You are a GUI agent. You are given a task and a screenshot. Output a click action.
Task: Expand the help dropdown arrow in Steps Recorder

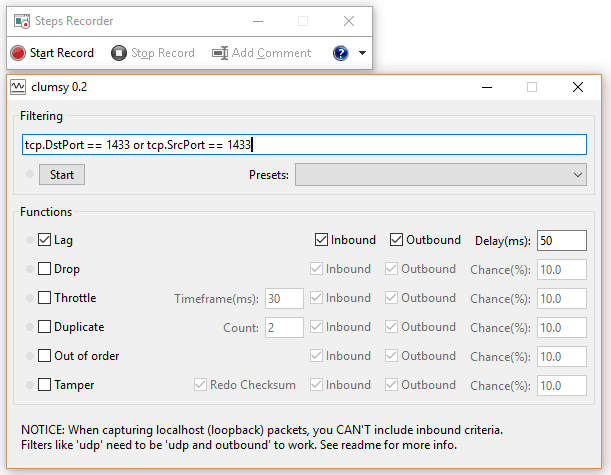362,53
